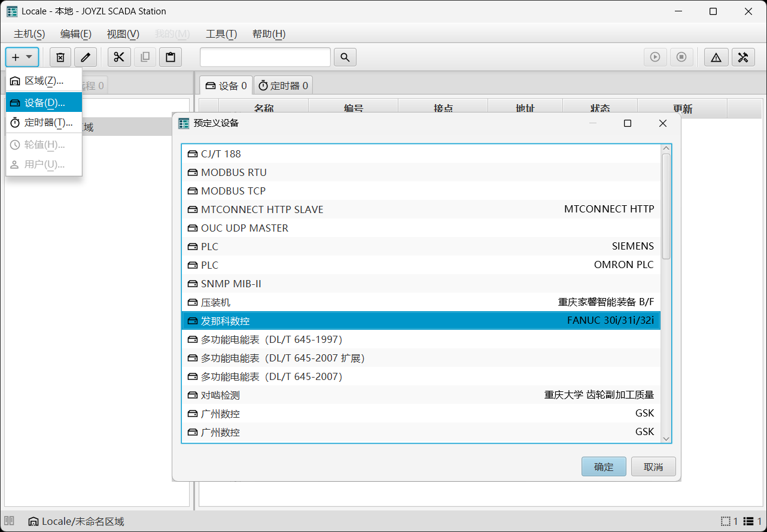Click the 接点 column header

tap(443, 109)
